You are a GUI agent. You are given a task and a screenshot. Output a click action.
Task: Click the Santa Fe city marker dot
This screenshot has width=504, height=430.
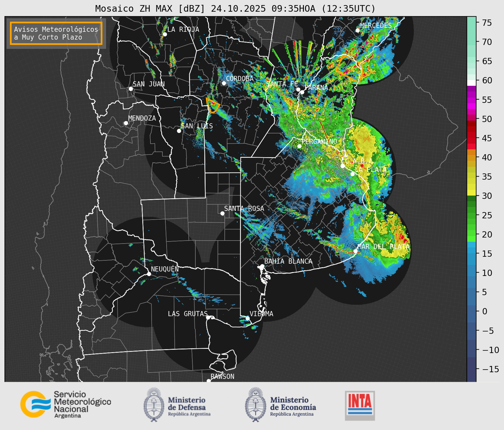click(298, 89)
